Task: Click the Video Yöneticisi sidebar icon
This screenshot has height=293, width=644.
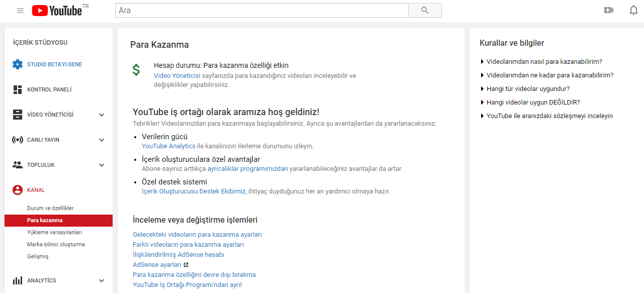Action: coord(18,115)
